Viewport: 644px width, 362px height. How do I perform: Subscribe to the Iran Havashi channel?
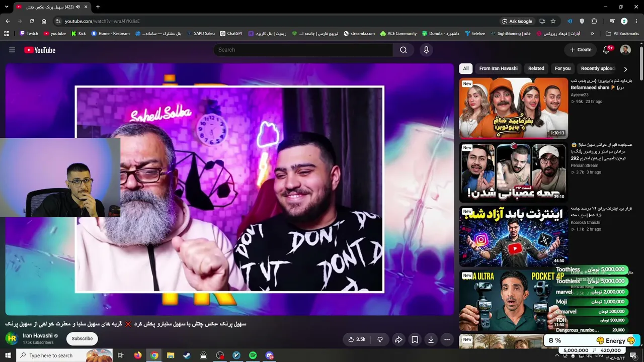point(82,339)
